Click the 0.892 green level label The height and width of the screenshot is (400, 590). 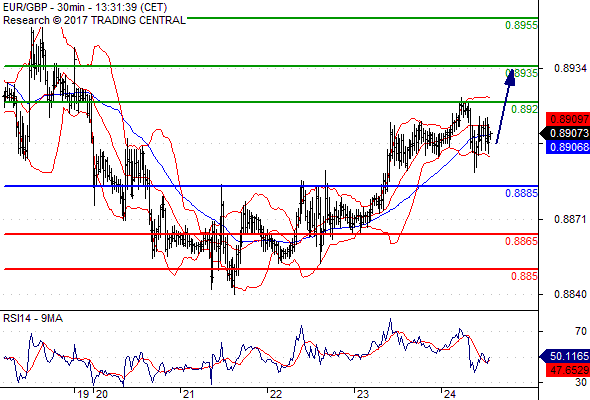pos(524,109)
